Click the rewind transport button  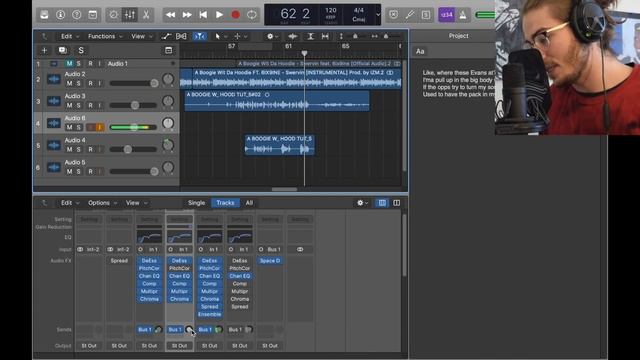coord(171,15)
